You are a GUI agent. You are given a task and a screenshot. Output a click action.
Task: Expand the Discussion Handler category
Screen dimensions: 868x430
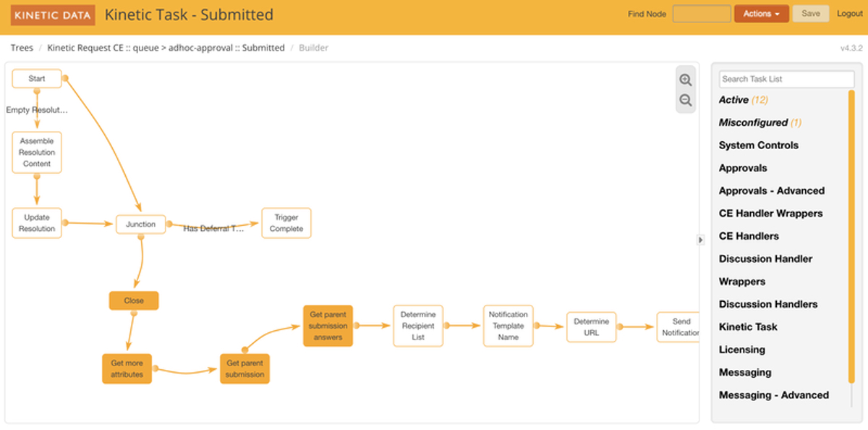(x=765, y=258)
